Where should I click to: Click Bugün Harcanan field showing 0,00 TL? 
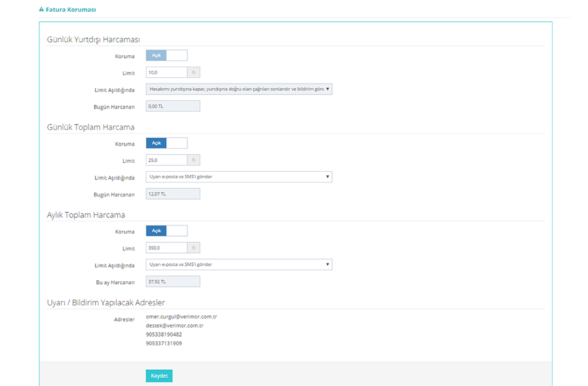coord(173,107)
